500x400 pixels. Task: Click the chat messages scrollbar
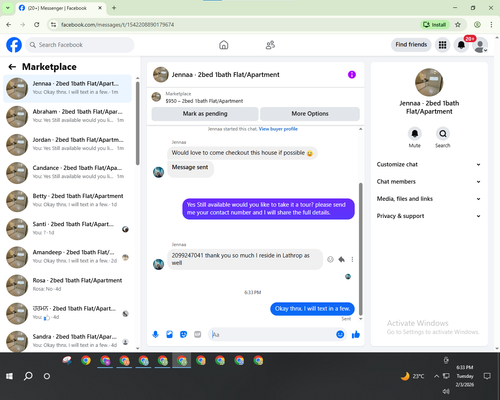coord(360,248)
